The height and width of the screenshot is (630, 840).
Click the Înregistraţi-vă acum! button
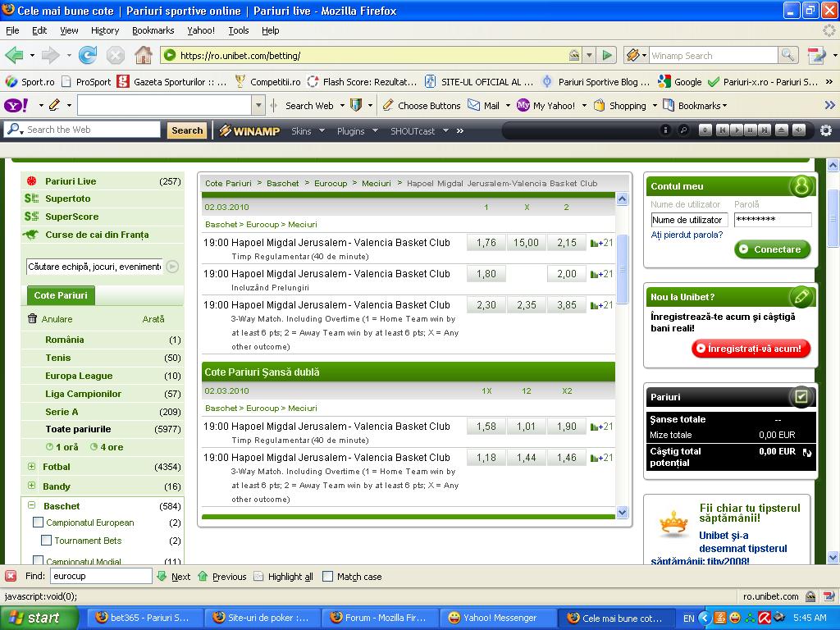(751, 348)
